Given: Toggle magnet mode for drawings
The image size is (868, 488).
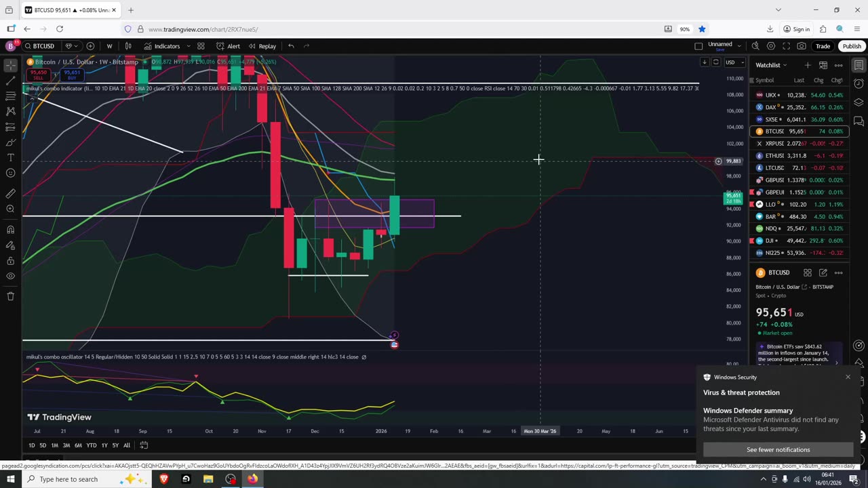Looking at the screenshot, I should click(x=10, y=229).
